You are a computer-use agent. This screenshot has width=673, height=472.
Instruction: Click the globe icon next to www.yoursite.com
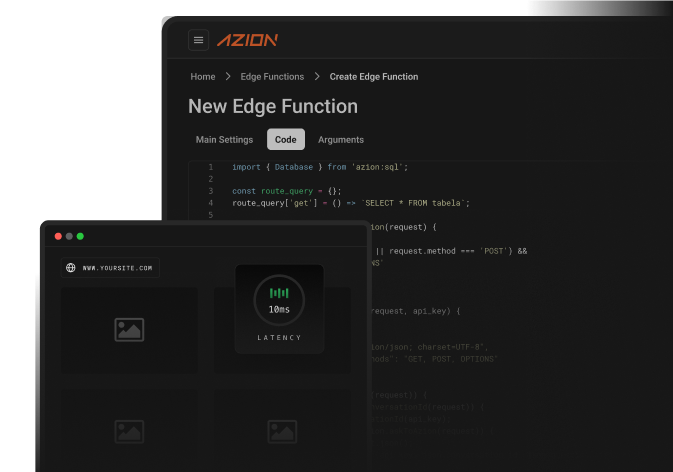pyautogui.click(x=71, y=268)
